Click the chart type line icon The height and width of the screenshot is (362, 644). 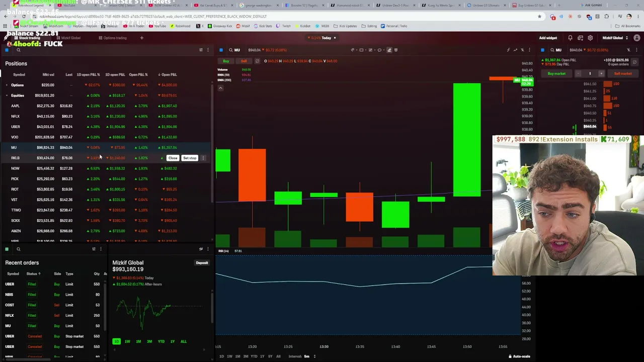tap(515, 50)
